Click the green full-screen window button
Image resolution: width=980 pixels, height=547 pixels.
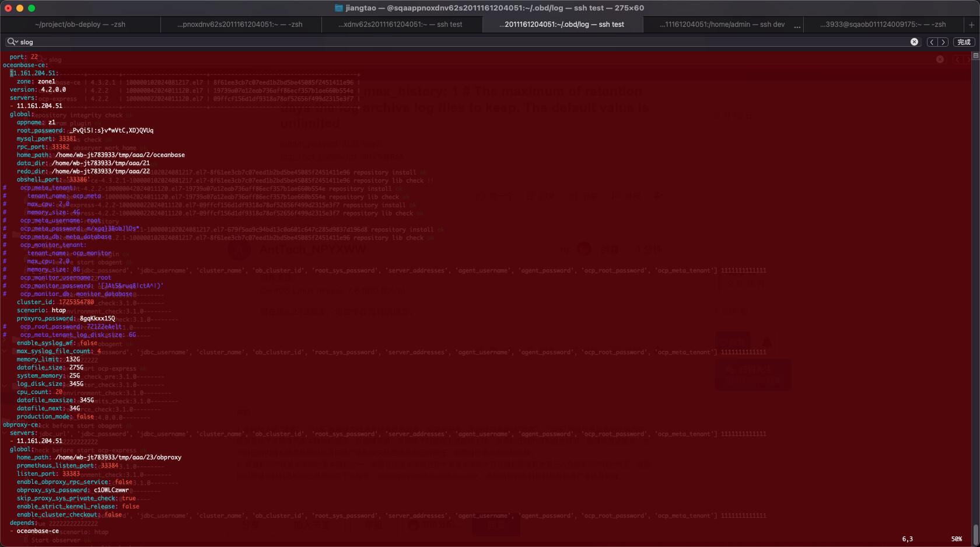(32, 8)
